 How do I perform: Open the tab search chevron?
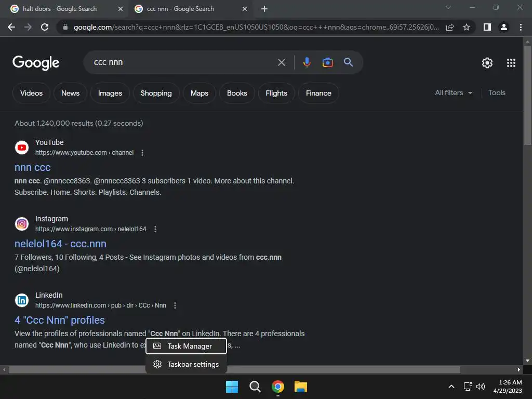pyautogui.click(x=448, y=7)
